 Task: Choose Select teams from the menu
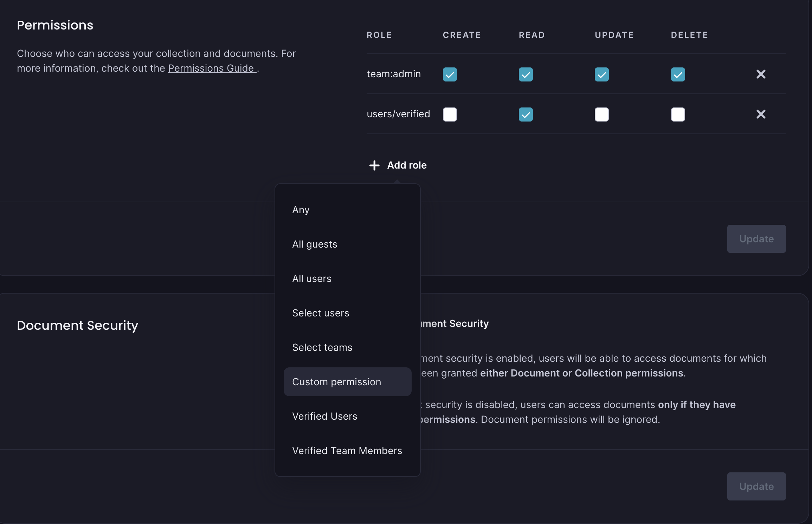322,347
